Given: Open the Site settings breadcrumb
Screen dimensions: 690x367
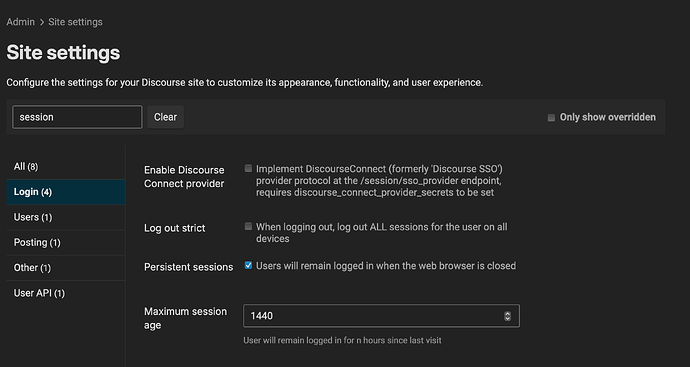Looking at the screenshot, I should pos(75,22).
